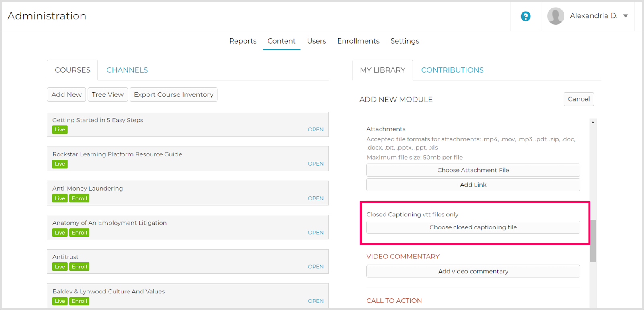
Task: Select the My Library tab
Action: (382, 70)
